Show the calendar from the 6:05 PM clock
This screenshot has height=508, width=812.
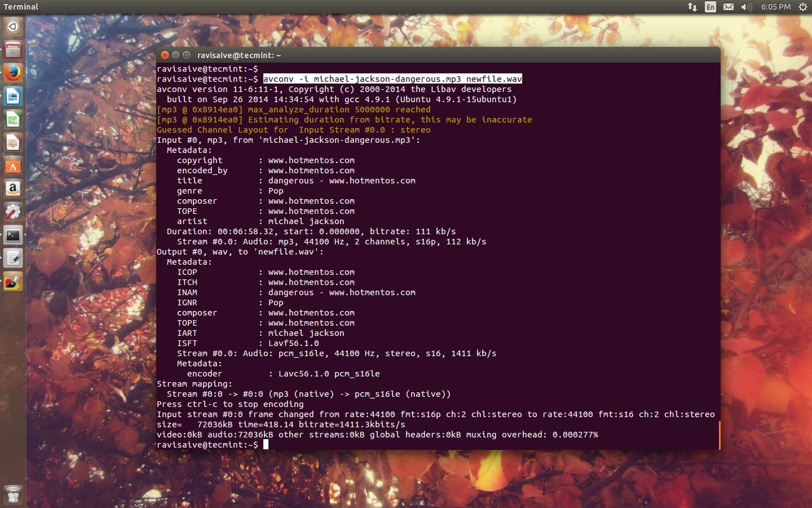(x=776, y=7)
